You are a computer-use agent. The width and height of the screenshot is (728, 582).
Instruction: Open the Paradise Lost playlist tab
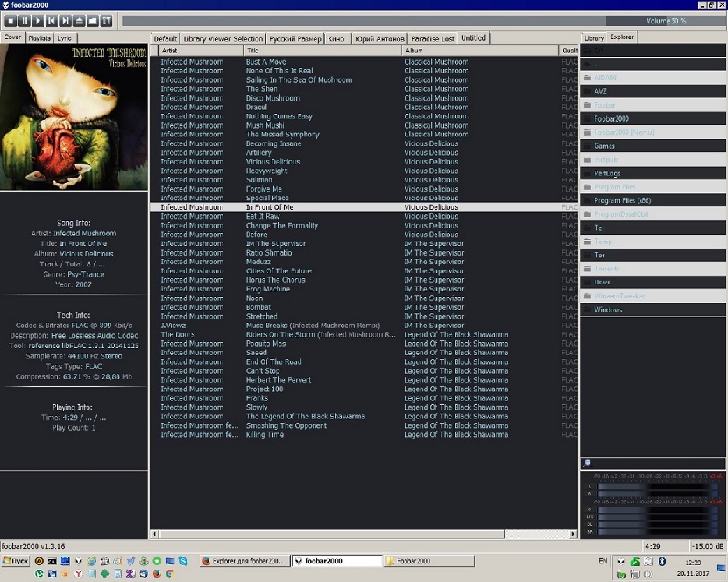coord(433,38)
